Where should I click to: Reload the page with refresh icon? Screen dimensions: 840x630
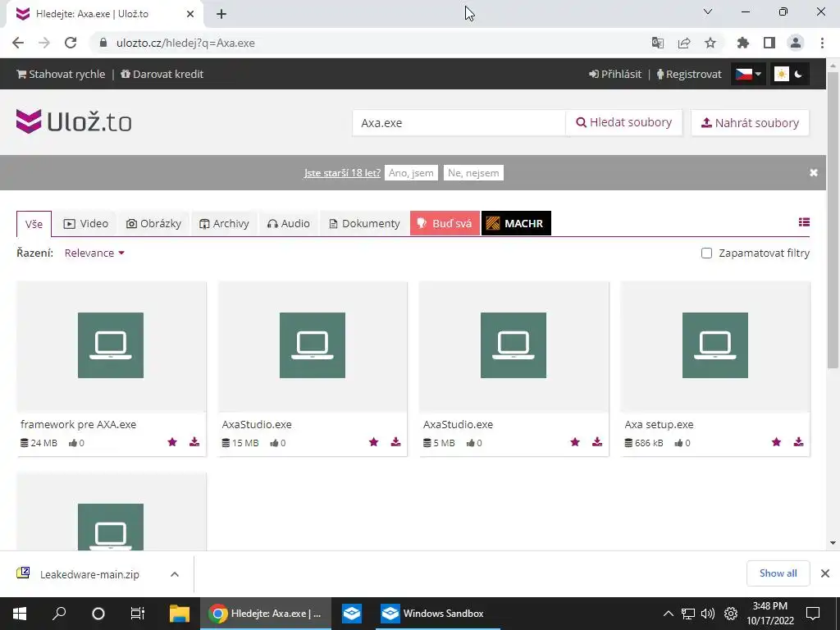click(x=71, y=43)
